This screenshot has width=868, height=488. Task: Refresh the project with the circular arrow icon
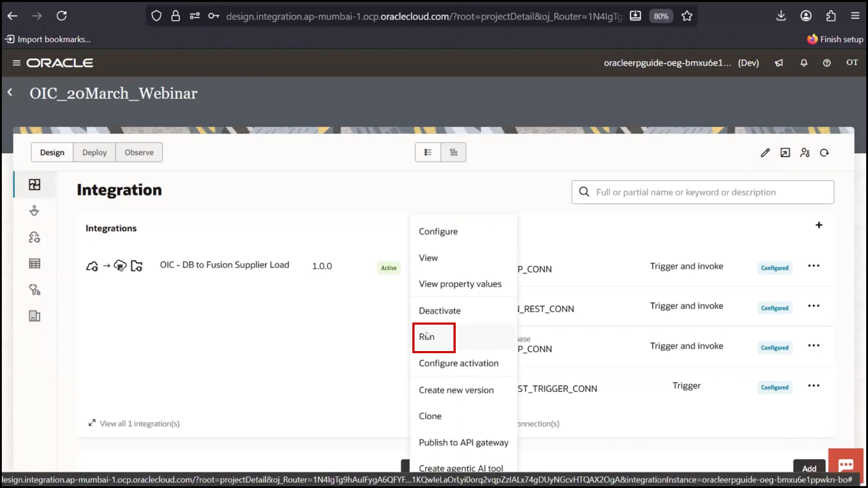point(825,153)
